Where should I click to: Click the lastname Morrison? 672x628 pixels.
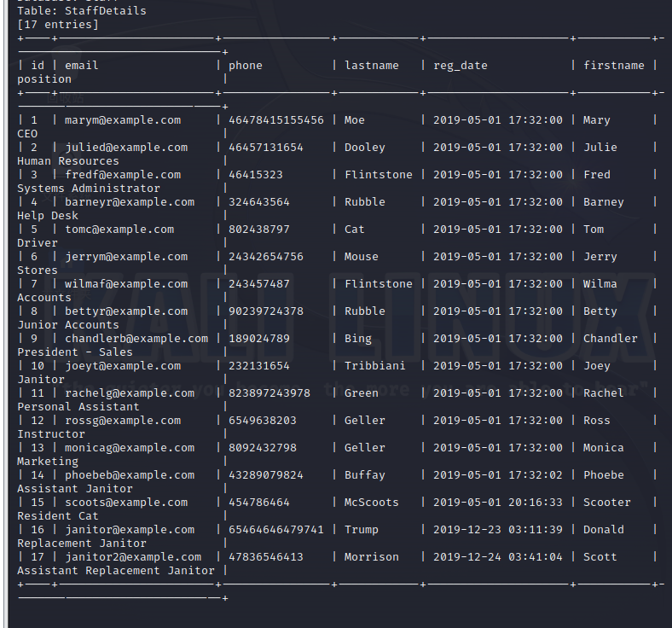coord(372,557)
